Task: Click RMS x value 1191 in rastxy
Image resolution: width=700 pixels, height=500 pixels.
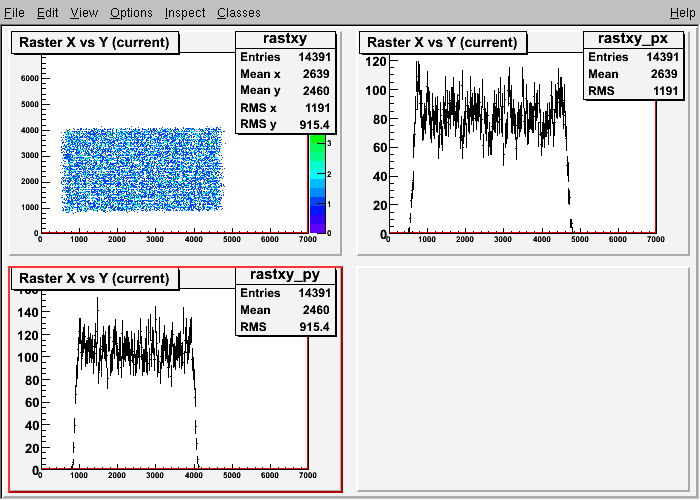Action: click(x=317, y=108)
